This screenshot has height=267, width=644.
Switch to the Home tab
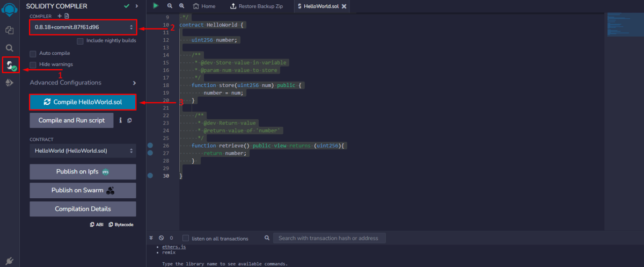pyautogui.click(x=204, y=6)
